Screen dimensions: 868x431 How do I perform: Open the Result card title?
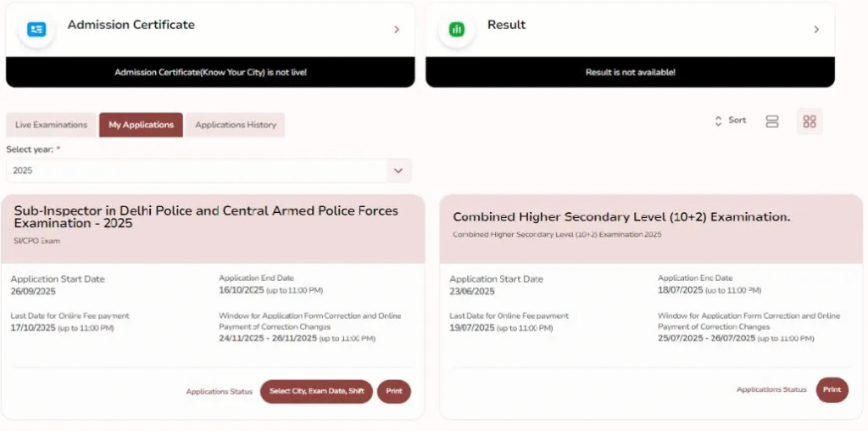click(x=506, y=25)
